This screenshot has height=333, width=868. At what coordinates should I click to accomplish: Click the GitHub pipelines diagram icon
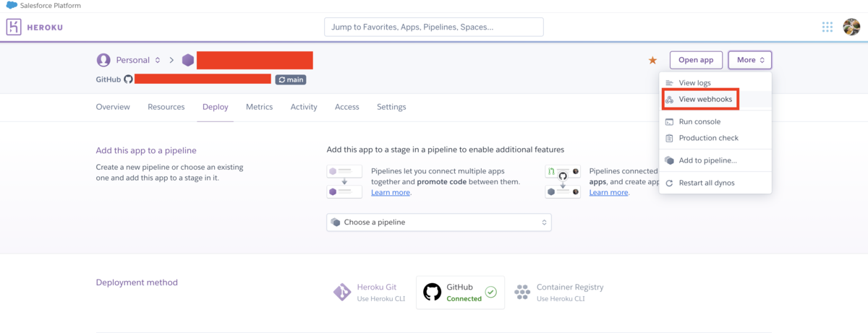(563, 181)
